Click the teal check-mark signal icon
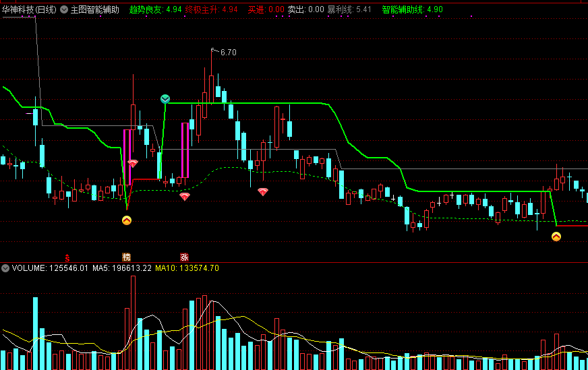The image size is (588, 370). point(165,99)
